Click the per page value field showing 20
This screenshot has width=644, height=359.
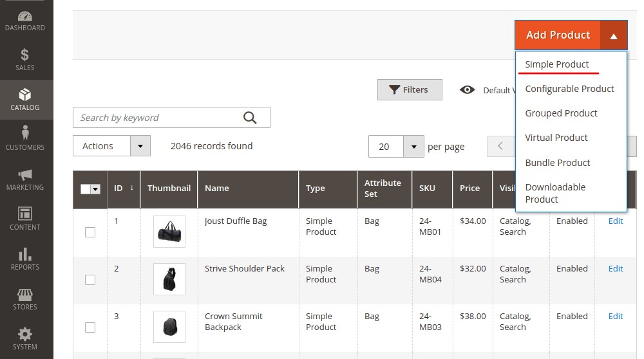(386, 147)
